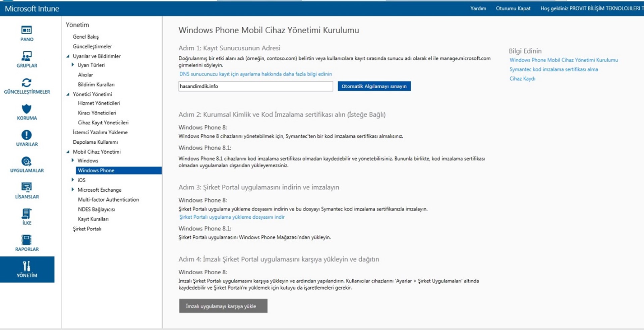This screenshot has height=330, width=644.
Task: Open Şirket Portalı in the tree
Action: click(x=87, y=229)
